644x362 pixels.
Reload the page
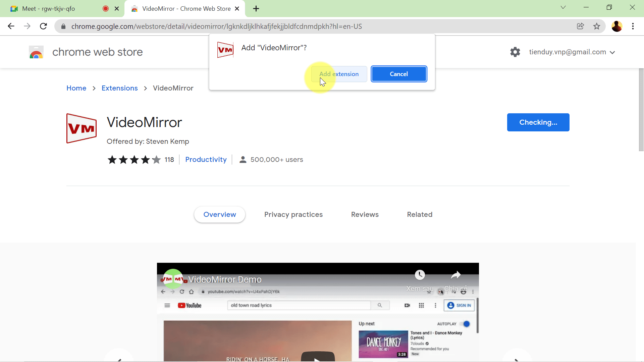coord(43,26)
